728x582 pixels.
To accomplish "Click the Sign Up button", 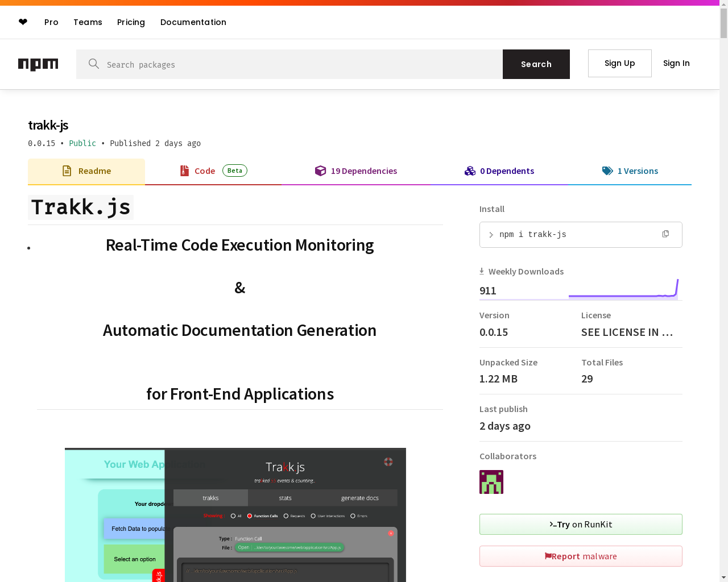I will point(620,63).
